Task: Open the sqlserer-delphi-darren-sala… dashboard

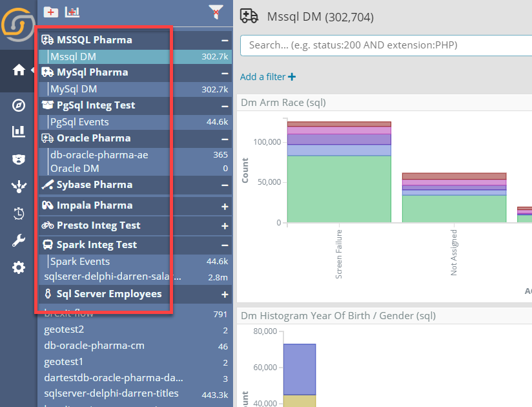Action: click(135, 277)
